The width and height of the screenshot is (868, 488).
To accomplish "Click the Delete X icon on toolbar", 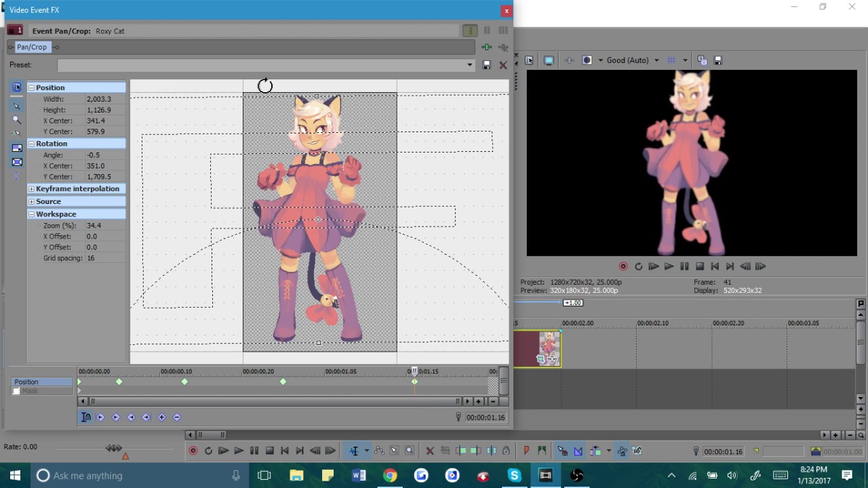I will click(x=429, y=451).
